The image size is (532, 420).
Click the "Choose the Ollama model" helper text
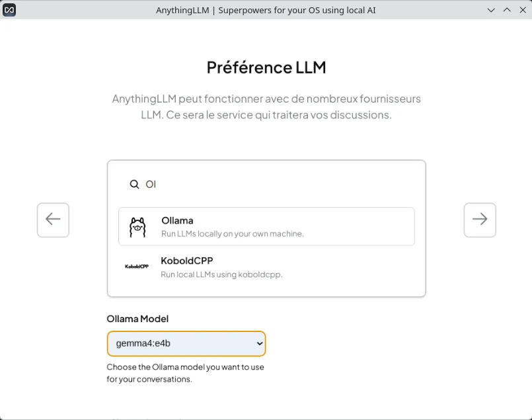(185, 373)
